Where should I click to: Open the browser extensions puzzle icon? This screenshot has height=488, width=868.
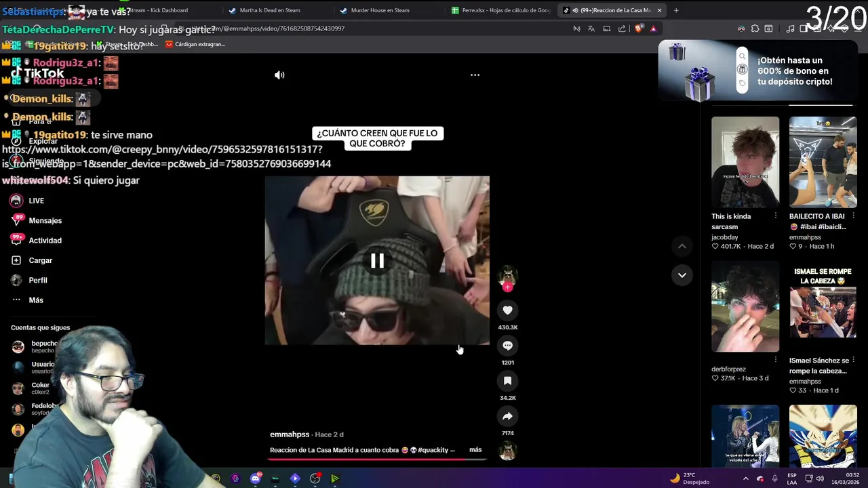tap(755, 28)
